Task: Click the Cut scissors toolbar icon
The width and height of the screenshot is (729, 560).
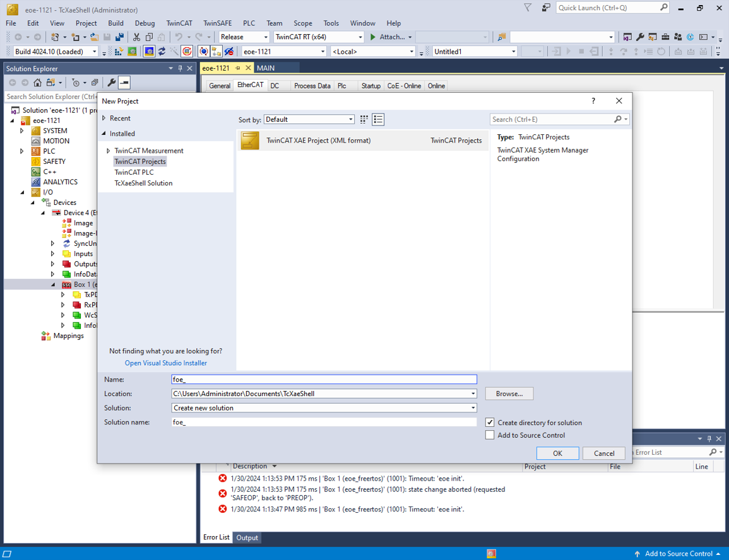Action: click(x=137, y=37)
